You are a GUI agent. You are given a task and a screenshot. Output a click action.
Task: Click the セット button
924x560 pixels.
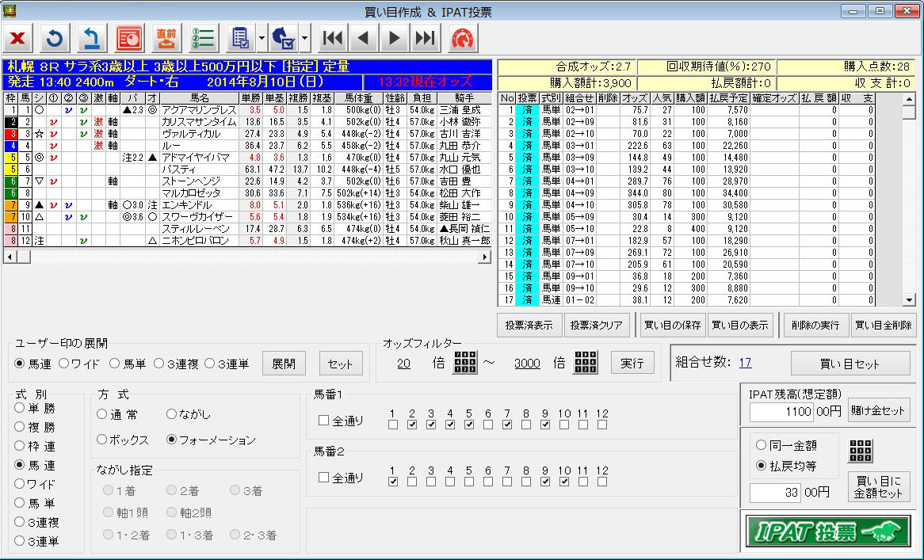point(341,364)
